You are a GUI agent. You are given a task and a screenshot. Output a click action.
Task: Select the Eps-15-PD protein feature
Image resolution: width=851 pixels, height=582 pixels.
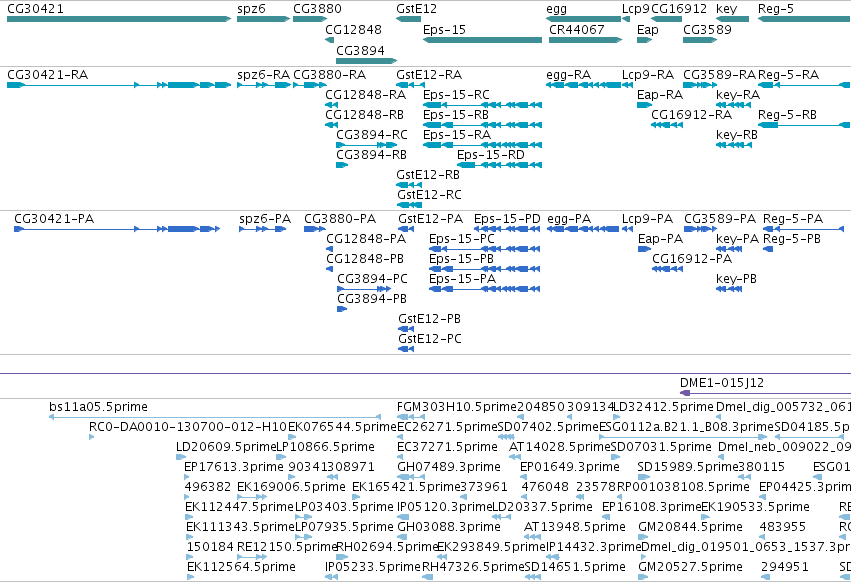[507, 229]
